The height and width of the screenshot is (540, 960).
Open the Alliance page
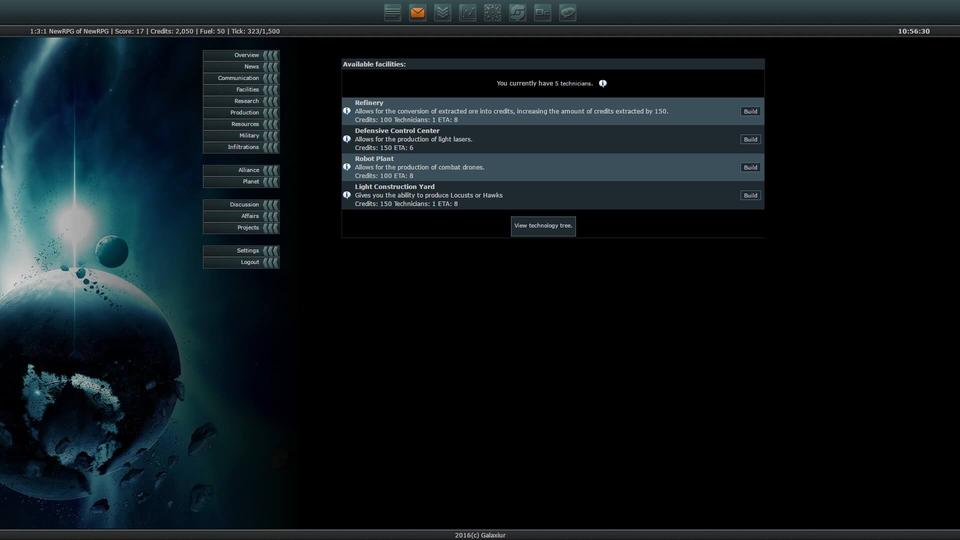pyautogui.click(x=241, y=170)
